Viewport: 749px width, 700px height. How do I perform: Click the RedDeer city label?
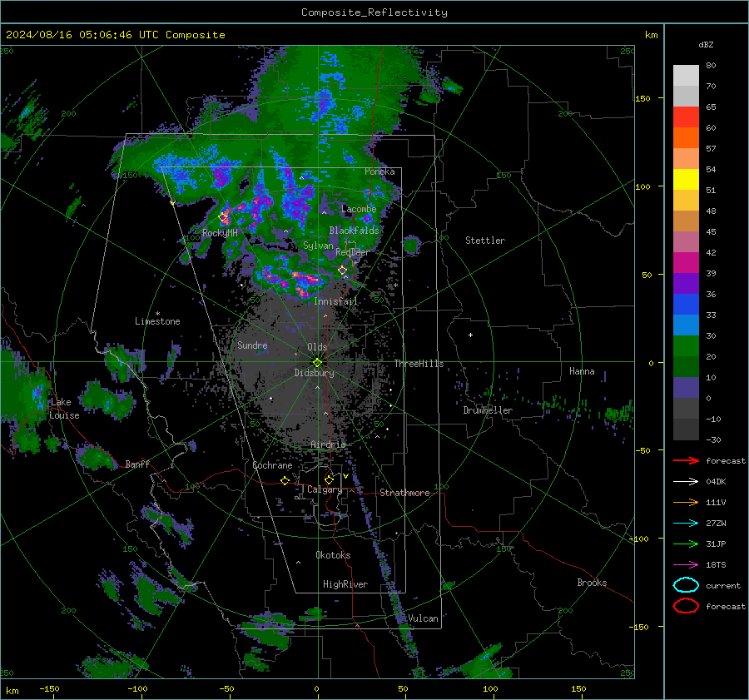coord(353,252)
